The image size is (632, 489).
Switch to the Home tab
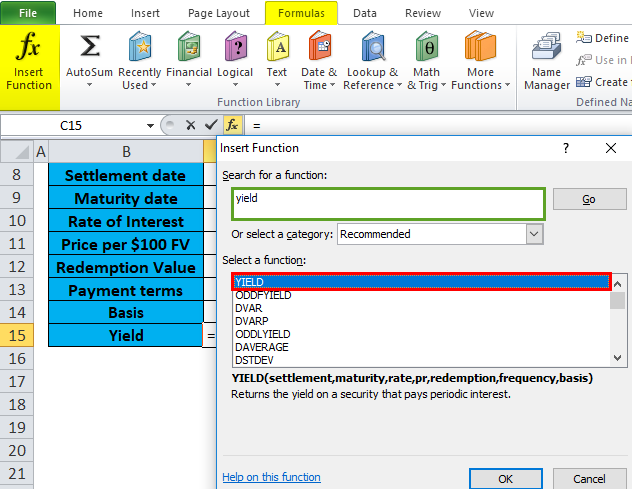click(87, 13)
